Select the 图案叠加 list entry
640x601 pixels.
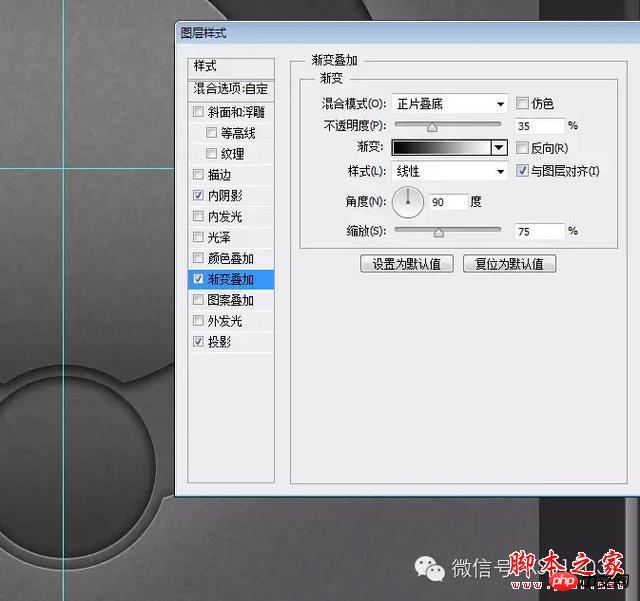click(231, 300)
